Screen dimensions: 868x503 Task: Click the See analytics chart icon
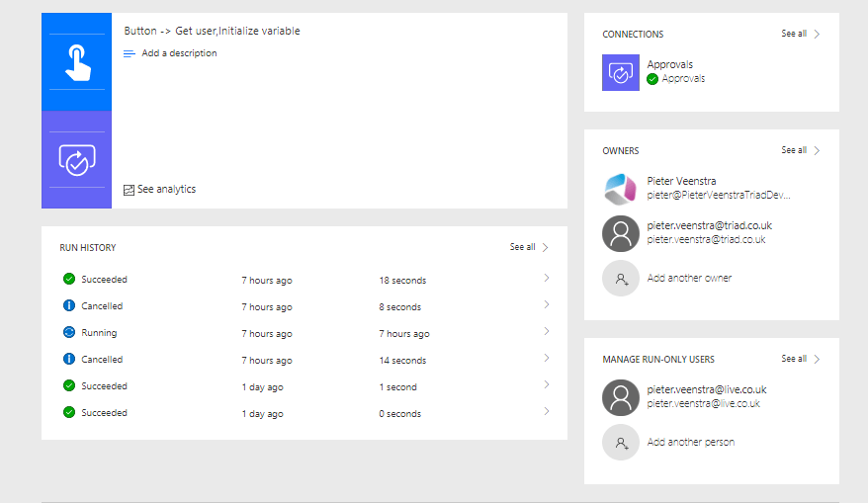(129, 190)
